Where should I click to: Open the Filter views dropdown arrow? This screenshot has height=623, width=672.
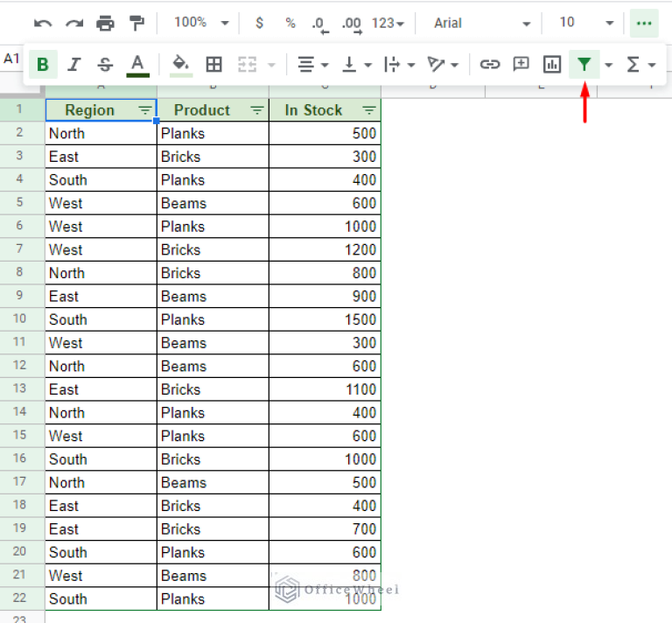(608, 65)
